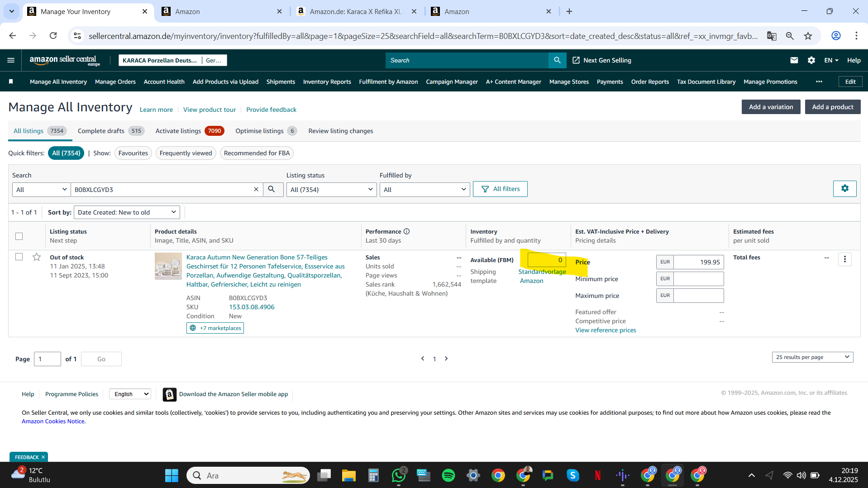Open Manage Orders menu item
The height and width of the screenshot is (488, 868).
[x=115, y=81]
